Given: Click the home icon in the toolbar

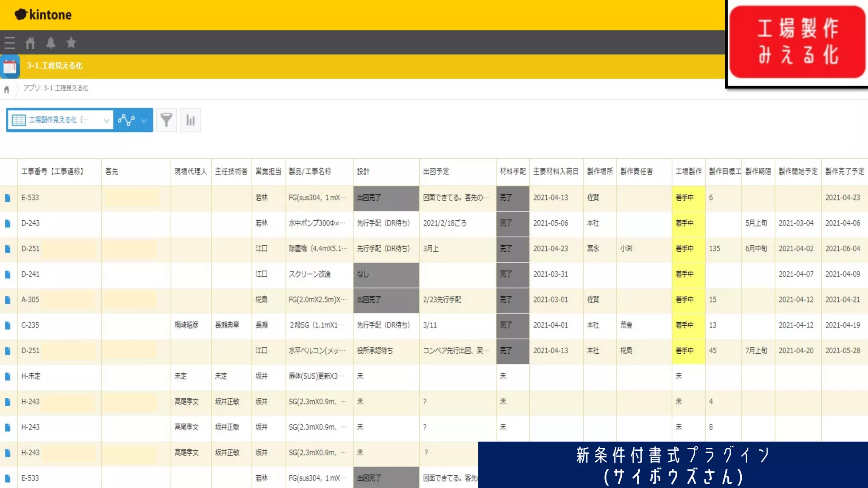Looking at the screenshot, I should [x=30, y=43].
